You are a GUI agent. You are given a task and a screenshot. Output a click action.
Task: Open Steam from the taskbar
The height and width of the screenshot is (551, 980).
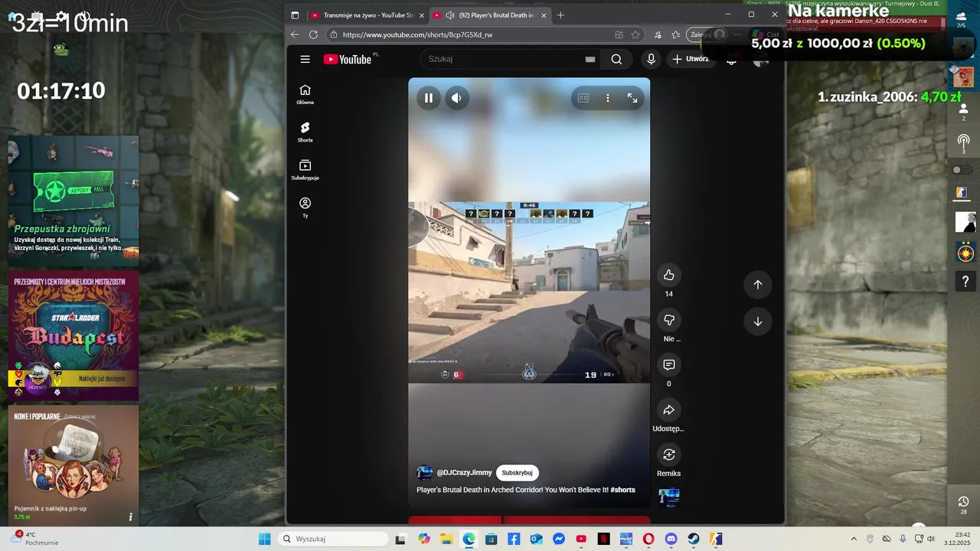(694, 539)
